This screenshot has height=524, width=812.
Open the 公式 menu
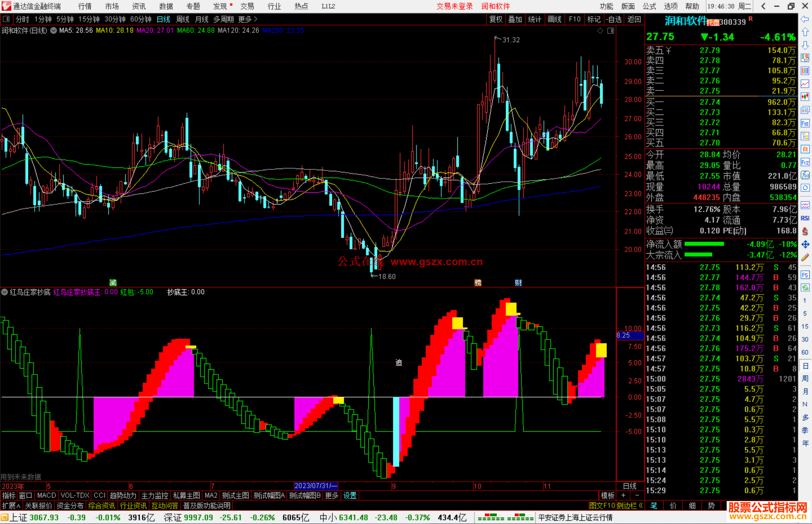coord(649,6)
